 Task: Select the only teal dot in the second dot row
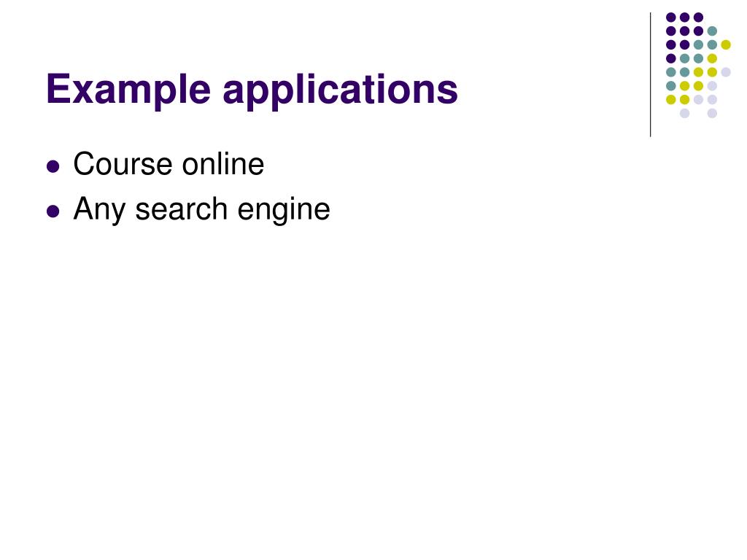pyautogui.click(x=712, y=31)
